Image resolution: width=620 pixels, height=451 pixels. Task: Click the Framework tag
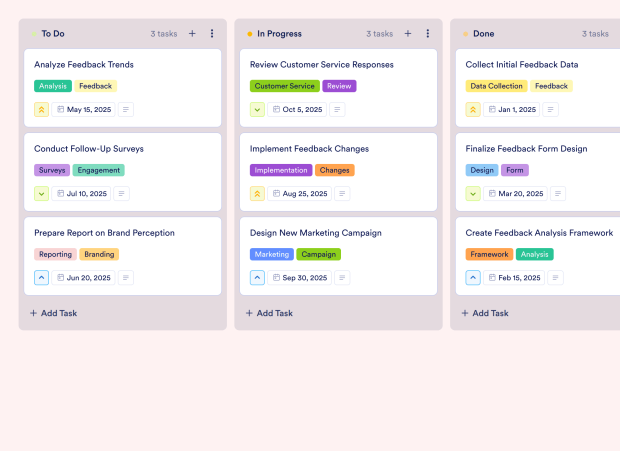pos(489,255)
